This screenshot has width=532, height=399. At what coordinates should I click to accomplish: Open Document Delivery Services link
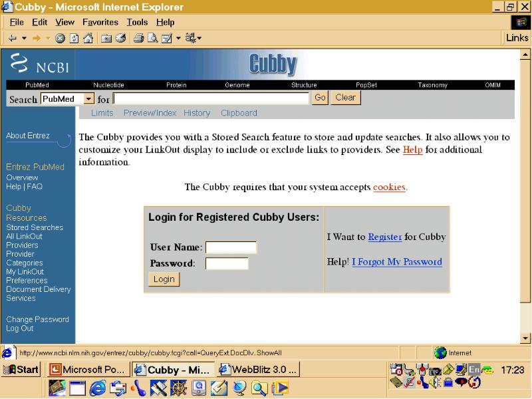[39, 293]
